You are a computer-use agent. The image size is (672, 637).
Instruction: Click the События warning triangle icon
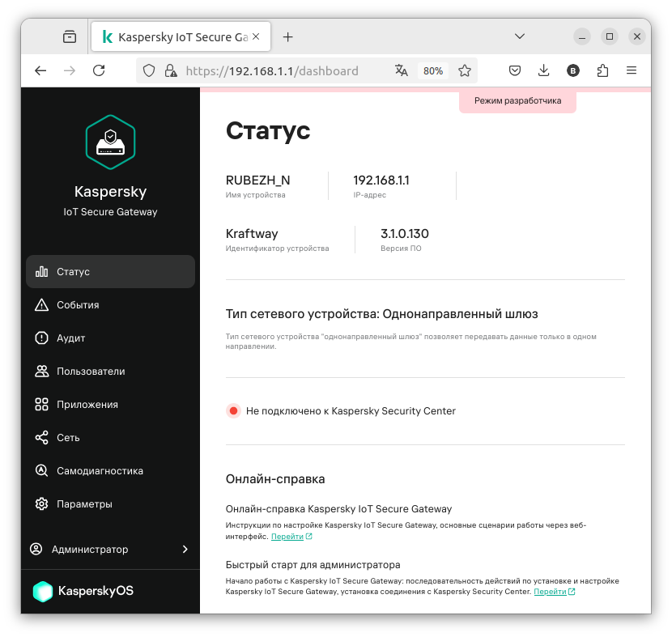click(41, 304)
